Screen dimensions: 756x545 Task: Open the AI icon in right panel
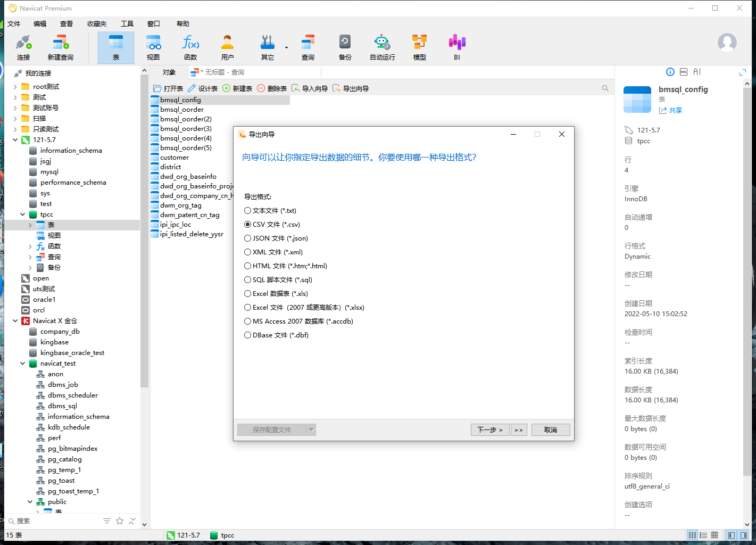697,72
